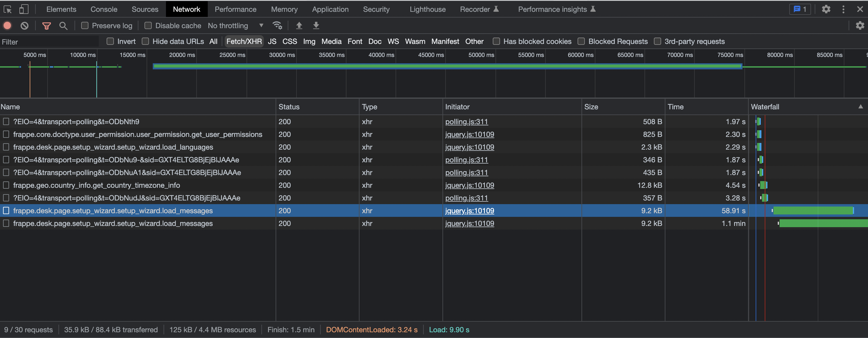The width and height of the screenshot is (868, 338).
Task: Enable Preserve log checkbox
Action: (85, 26)
